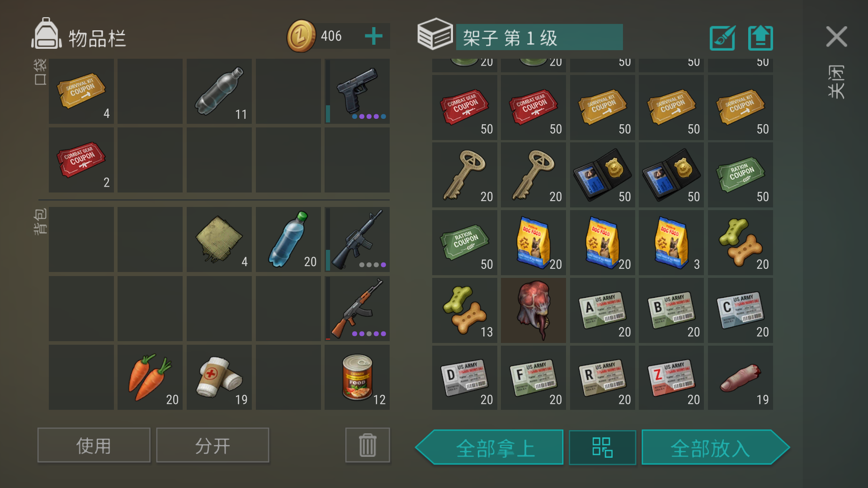Click the 分开 split button

click(212, 446)
